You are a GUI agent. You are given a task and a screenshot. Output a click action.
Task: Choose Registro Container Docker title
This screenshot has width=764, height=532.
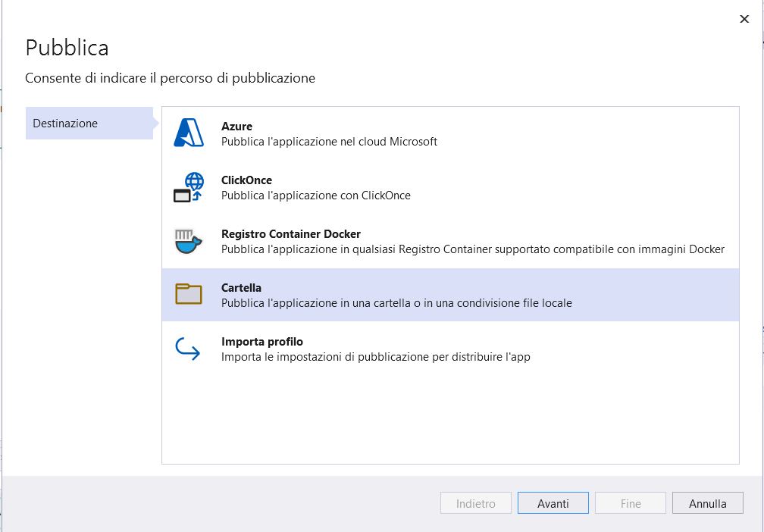click(x=291, y=234)
